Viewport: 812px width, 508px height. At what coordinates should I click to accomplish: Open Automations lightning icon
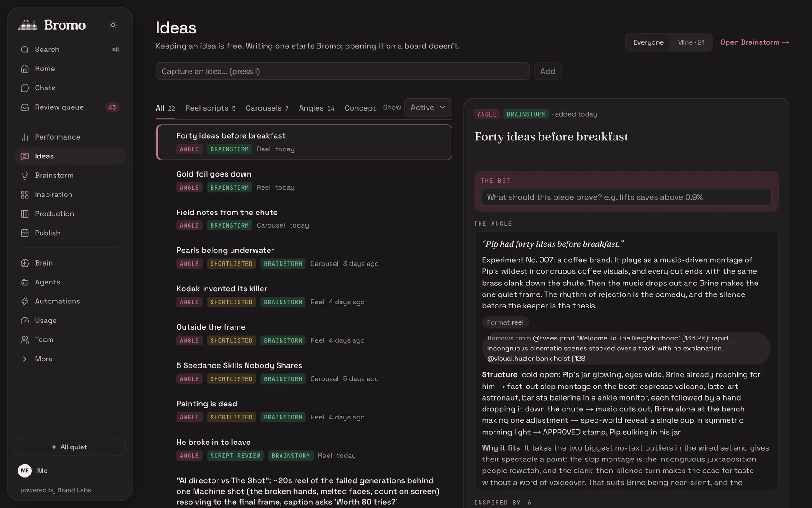tap(25, 301)
